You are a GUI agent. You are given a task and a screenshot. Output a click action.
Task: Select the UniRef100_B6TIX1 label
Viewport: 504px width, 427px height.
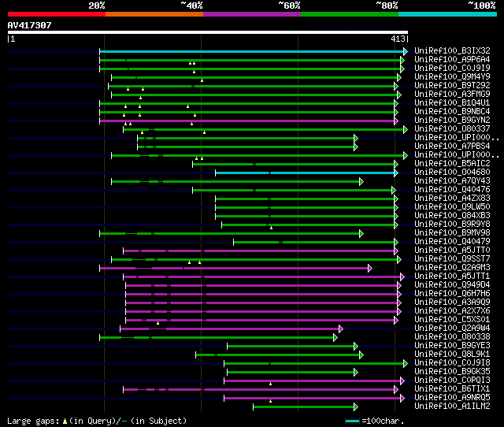click(452, 389)
